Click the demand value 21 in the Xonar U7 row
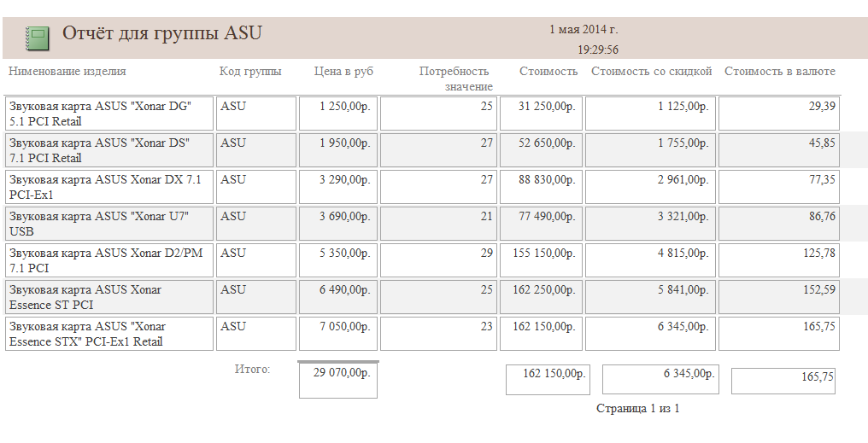 click(438, 224)
